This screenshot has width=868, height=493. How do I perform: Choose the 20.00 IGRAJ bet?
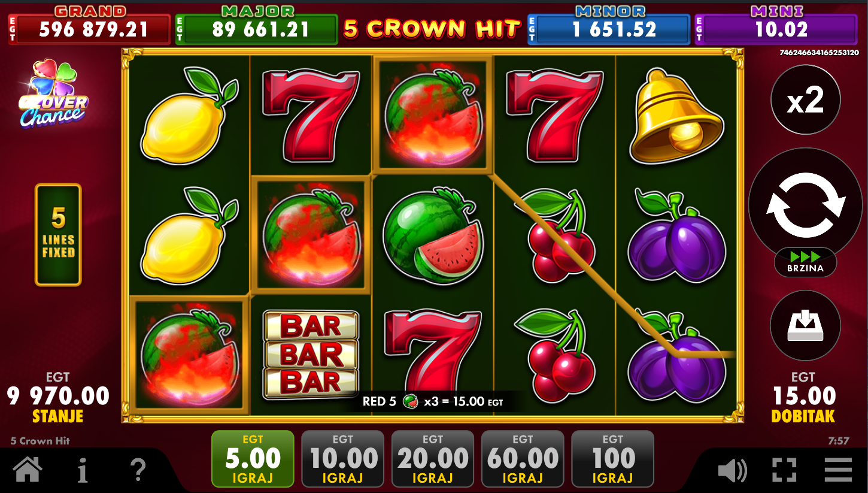[433, 459]
